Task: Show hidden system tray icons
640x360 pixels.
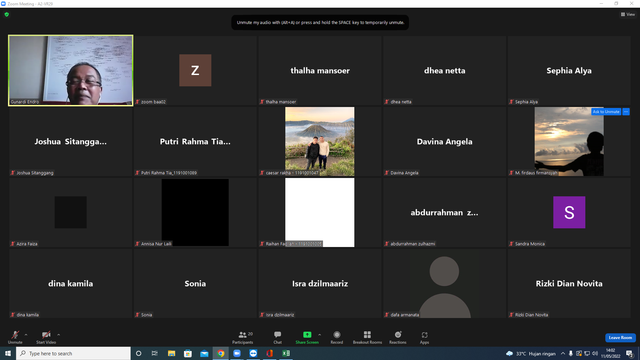Action: (x=563, y=353)
